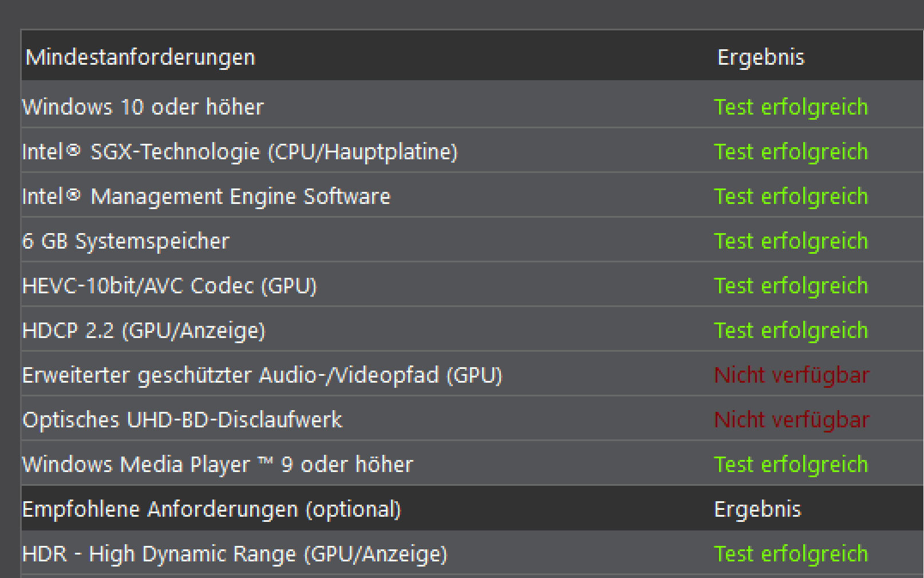
Task: Select Erweiterter geschützter Audio-/Videopfad (GPU) row
Action: [x=262, y=375]
